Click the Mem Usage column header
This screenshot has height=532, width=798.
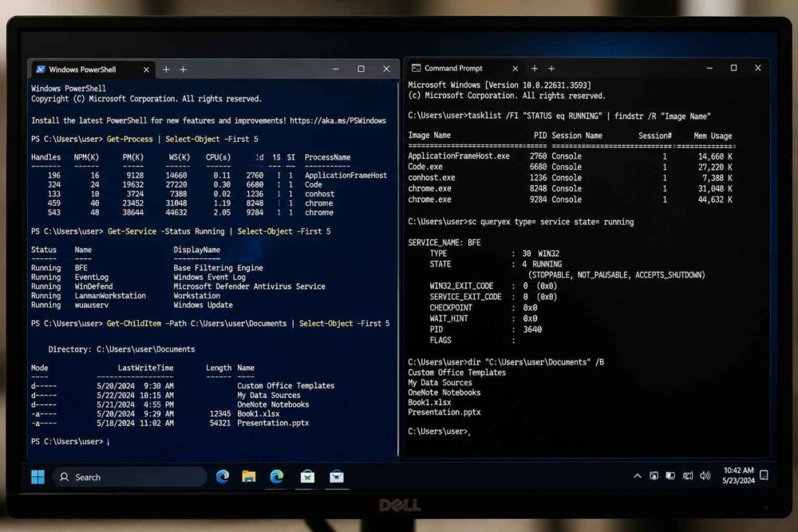[713, 136]
